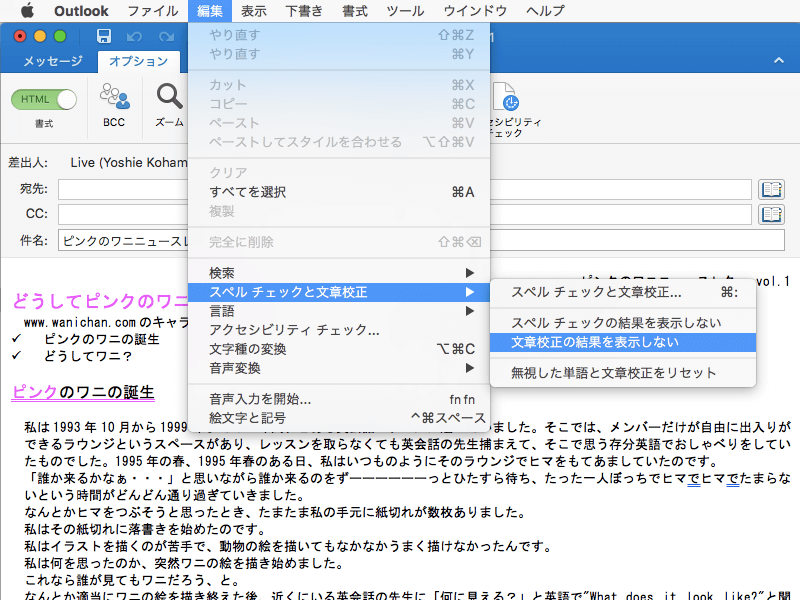Choose すべてを選択 from the menu

(339, 192)
